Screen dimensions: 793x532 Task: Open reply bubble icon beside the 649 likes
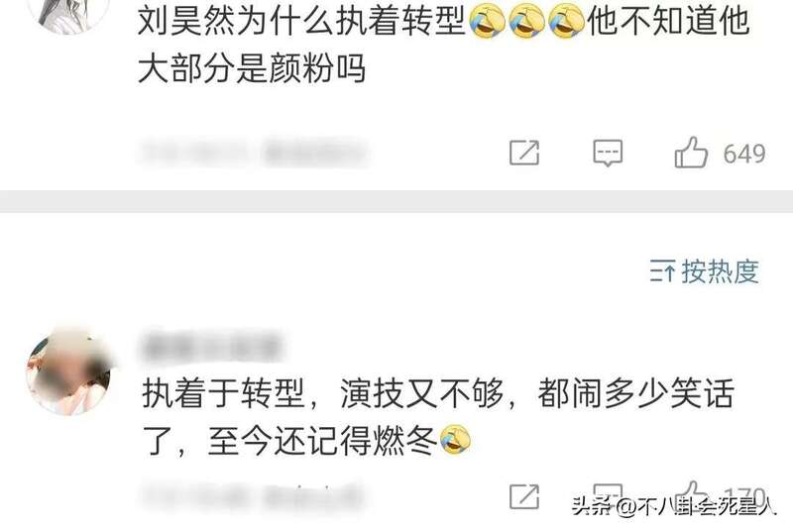(x=608, y=154)
